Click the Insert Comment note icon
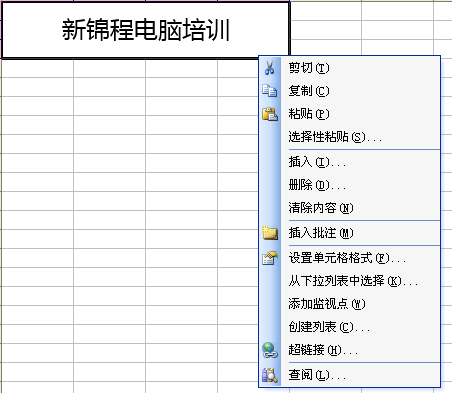The width and height of the screenshot is (452, 393). click(x=270, y=233)
